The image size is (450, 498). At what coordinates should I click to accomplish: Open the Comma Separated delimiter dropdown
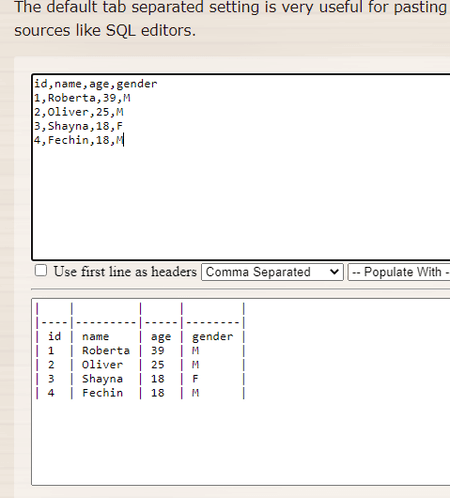click(x=272, y=272)
